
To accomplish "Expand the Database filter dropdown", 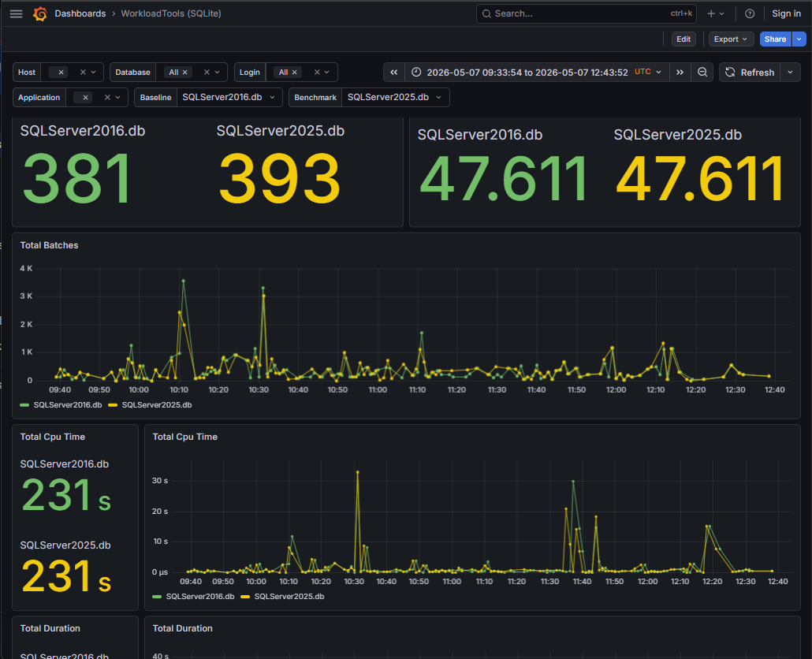I will click(x=218, y=73).
